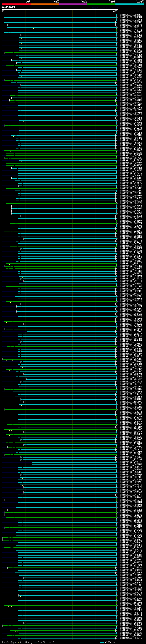Select hit label UniRef100_O48657
This screenshot has height=644, width=146.
(x=131, y=221)
